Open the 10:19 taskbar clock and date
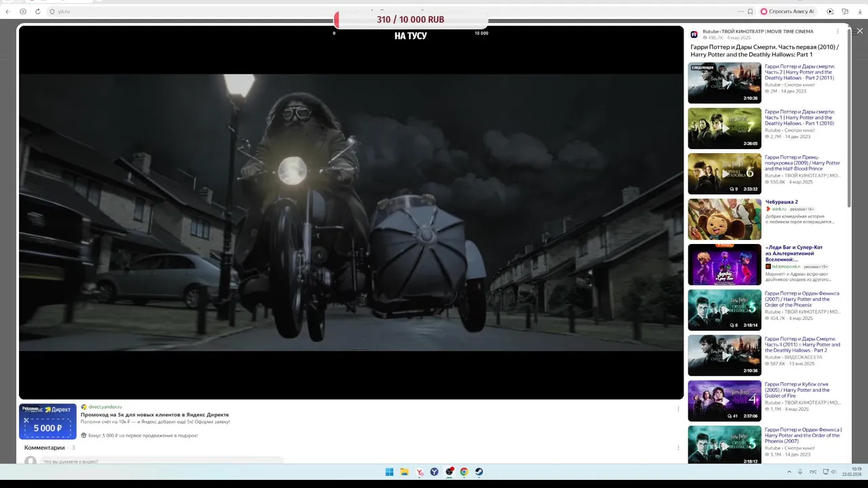The width and height of the screenshot is (868, 488). tap(852, 472)
